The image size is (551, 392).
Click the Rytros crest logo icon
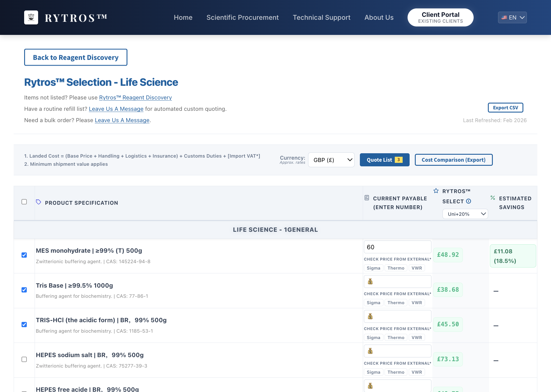point(31,17)
